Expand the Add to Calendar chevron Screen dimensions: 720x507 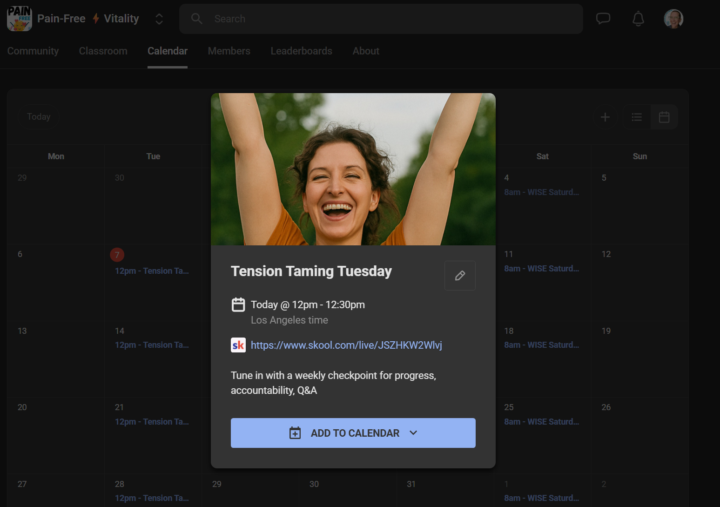point(413,433)
